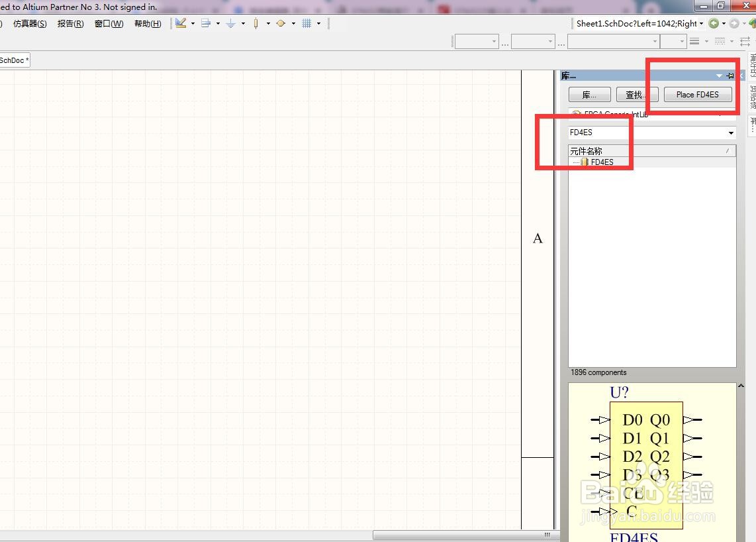Click the gray navigate forward arrow
Screen dimensions: 756x542
tap(734, 23)
